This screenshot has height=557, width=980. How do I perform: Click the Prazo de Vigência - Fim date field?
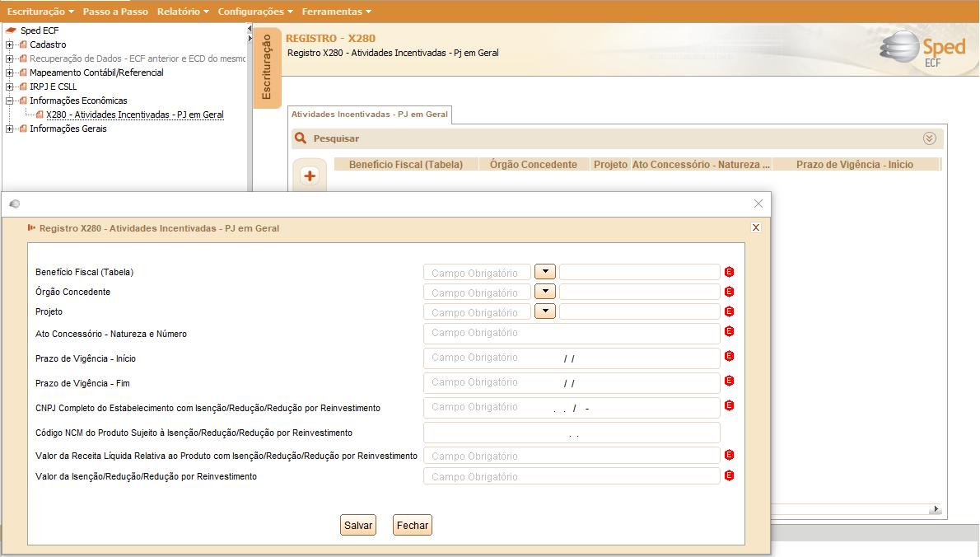tap(572, 382)
